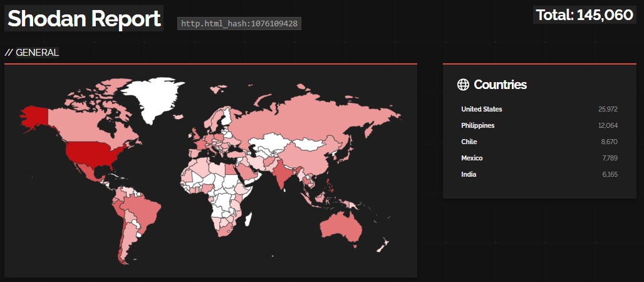Viewport: 644px width, 282px height.
Task: Click the 12,064 count value
Action: [608, 125]
